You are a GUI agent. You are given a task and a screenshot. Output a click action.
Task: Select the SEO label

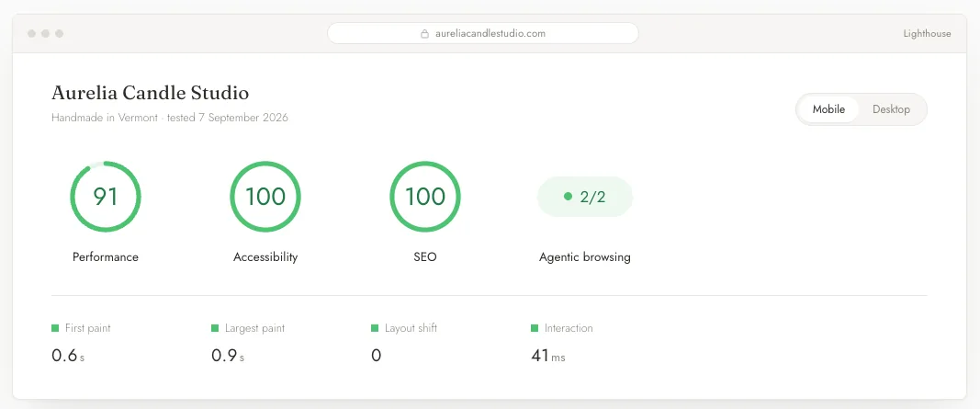pos(425,257)
